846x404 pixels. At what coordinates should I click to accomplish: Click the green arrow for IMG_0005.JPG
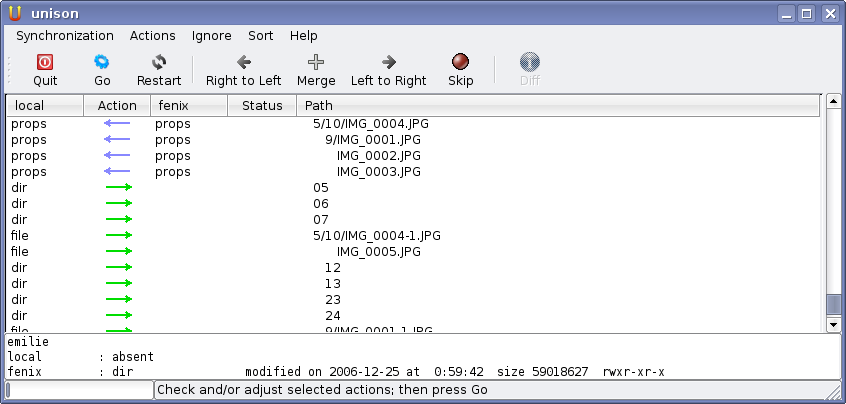coord(119,251)
